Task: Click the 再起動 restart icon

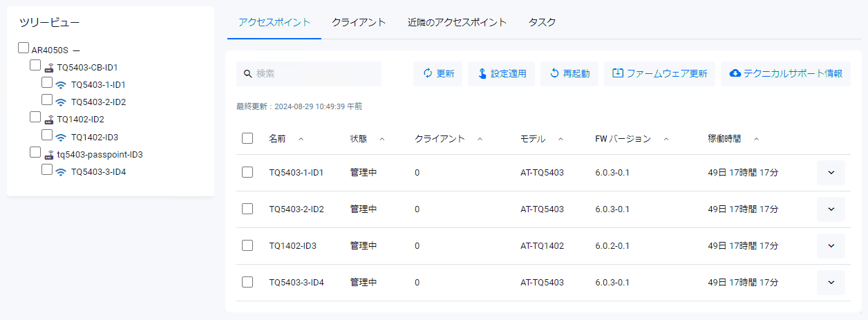Action: (554, 74)
